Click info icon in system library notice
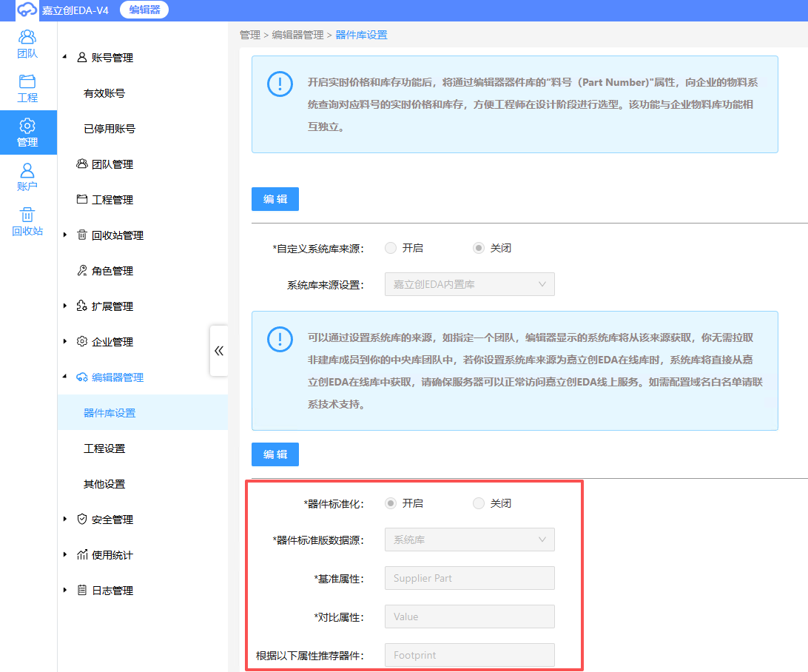This screenshot has width=808, height=672. [280, 339]
